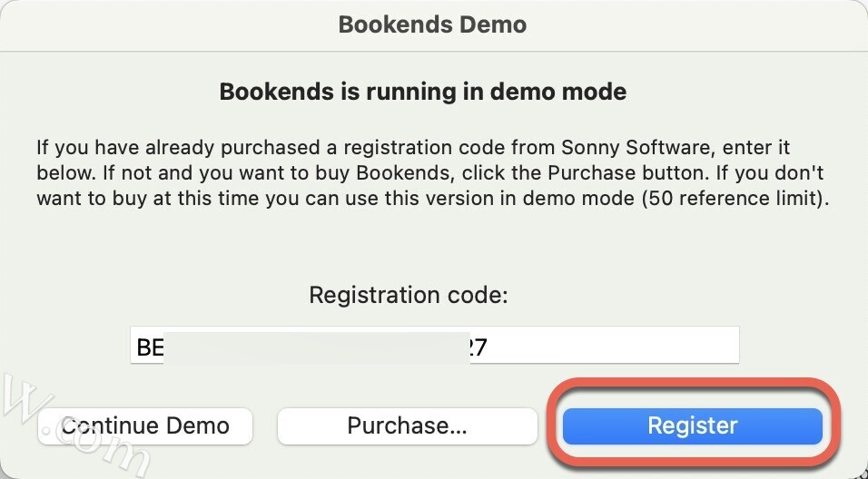Click the blue Register button
This screenshot has height=479, width=868.
692,425
